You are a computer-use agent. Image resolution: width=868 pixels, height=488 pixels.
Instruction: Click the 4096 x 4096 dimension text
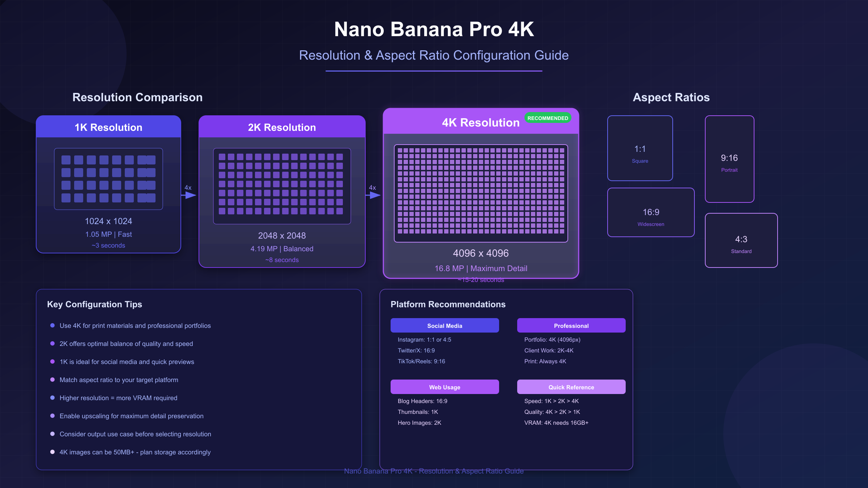click(x=481, y=253)
